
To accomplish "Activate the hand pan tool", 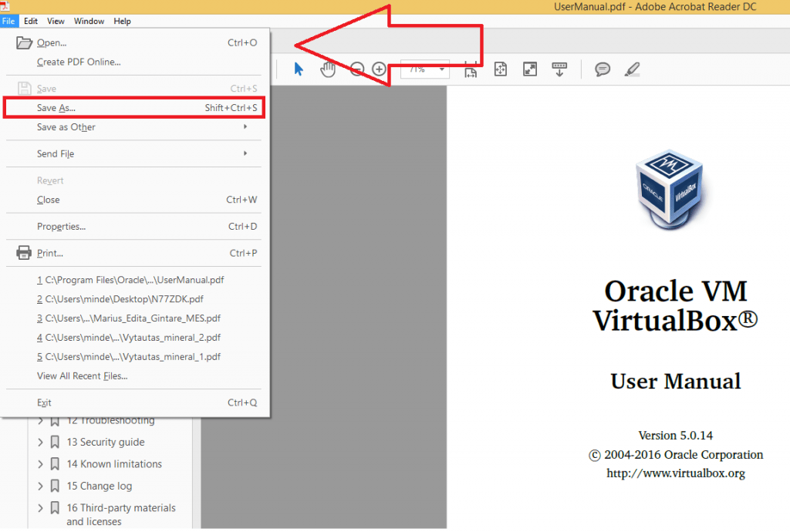I will click(x=328, y=69).
